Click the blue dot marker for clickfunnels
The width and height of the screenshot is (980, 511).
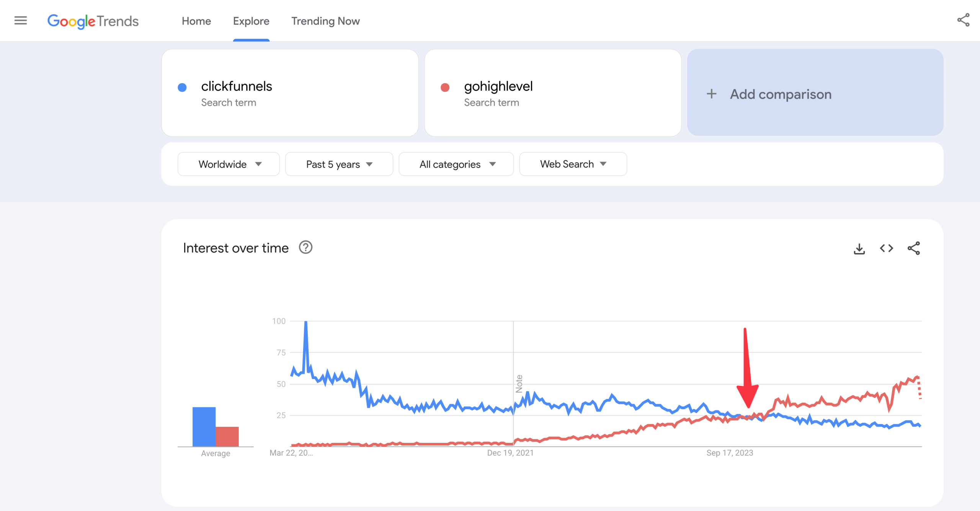(x=183, y=87)
